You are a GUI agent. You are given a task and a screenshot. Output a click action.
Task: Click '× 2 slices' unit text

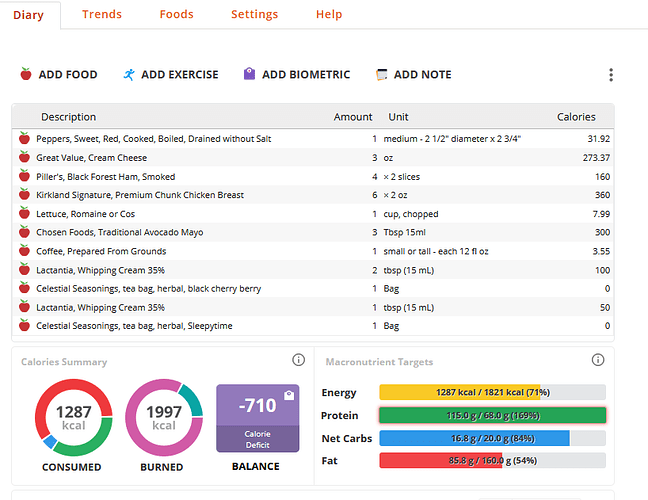coord(402,177)
